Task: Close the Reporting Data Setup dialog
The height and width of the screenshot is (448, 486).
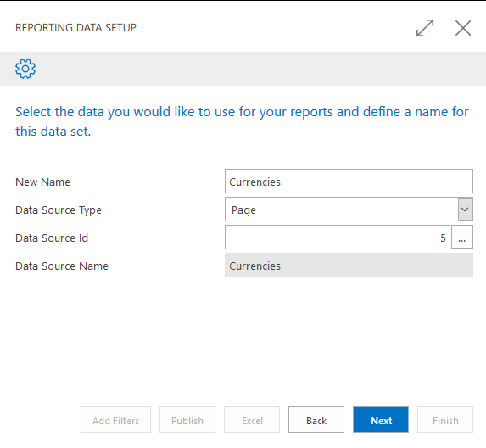Action: tap(463, 28)
